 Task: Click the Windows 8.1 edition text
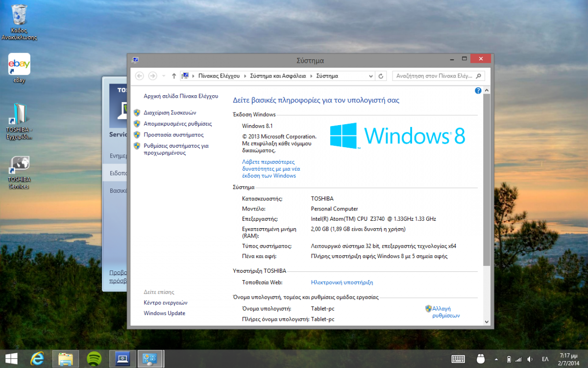[257, 126]
